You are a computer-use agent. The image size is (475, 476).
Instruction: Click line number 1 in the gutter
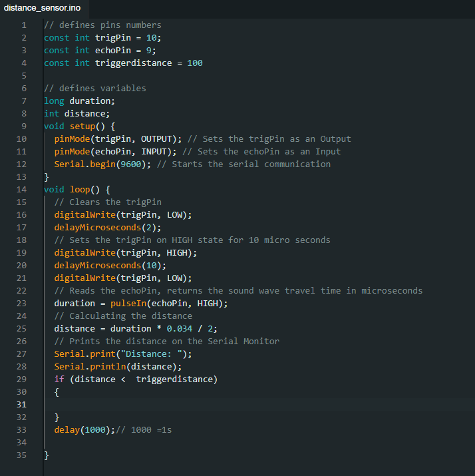[x=23, y=25]
